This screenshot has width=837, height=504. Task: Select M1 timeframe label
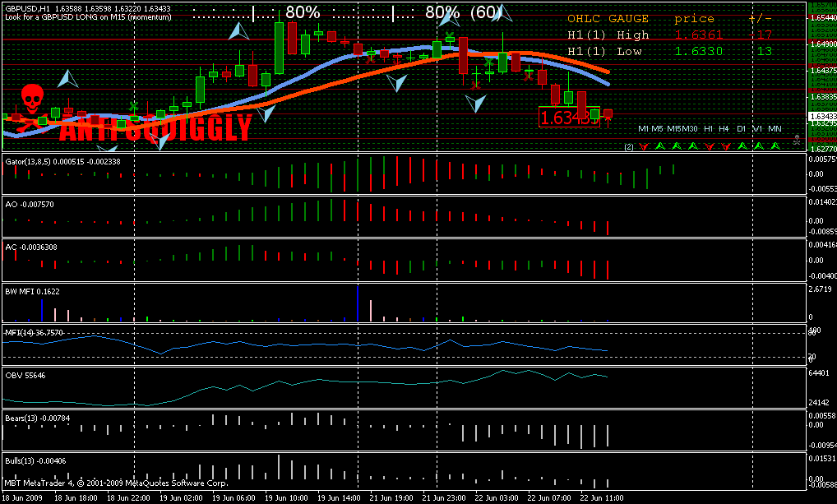[643, 128]
